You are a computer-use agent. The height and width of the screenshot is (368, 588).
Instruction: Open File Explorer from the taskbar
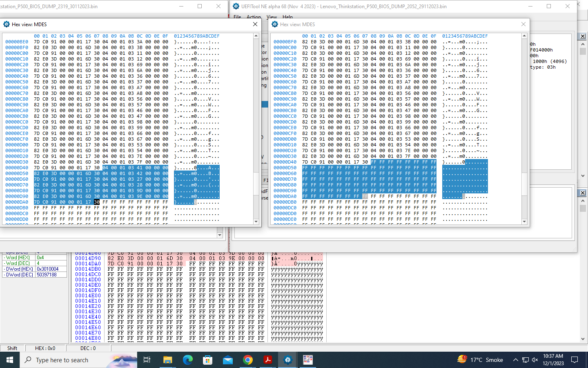click(x=167, y=360)
